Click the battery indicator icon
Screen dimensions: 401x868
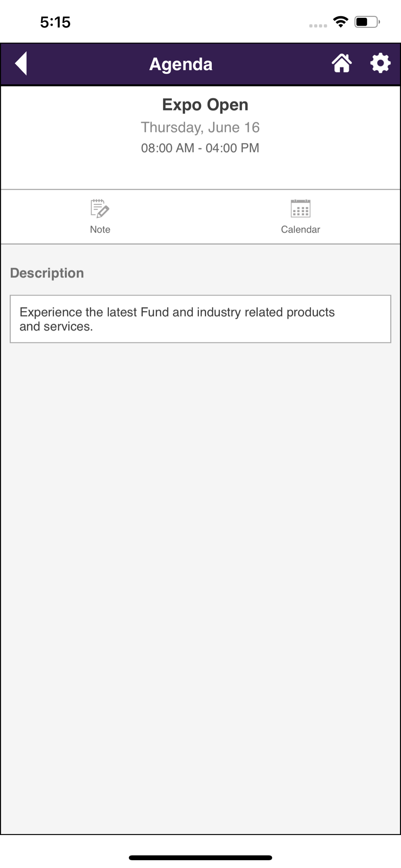tap(367, 22)
